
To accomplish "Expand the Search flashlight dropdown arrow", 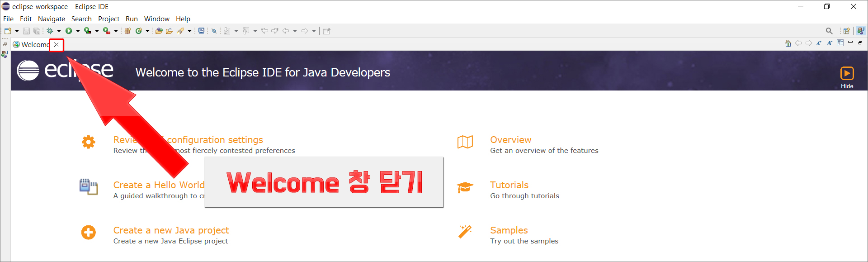I will 189,31.
